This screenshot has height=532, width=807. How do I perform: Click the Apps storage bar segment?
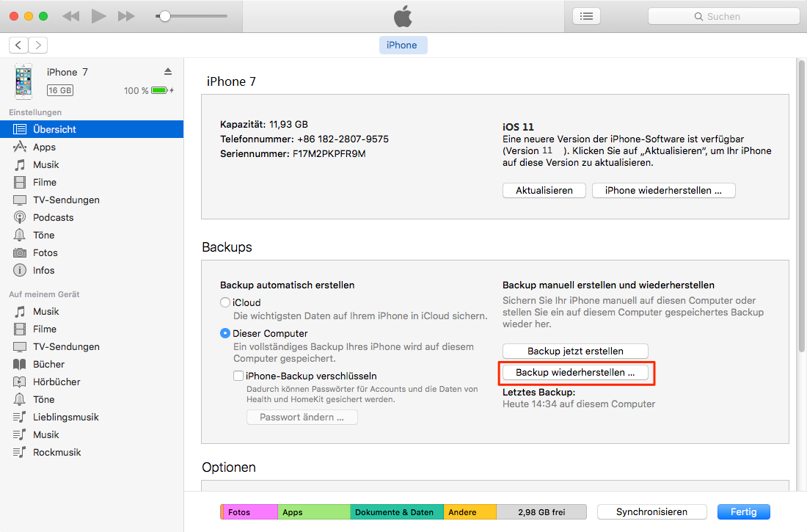[314, 512]
